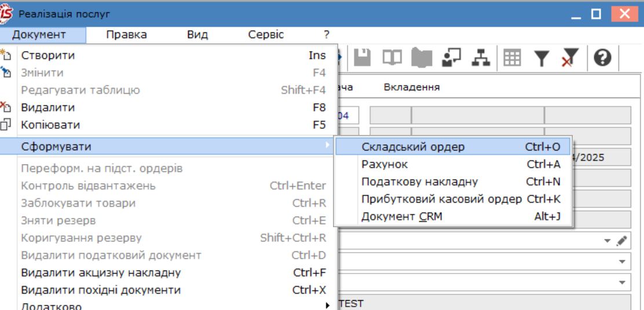
Task: Click the user-screen operator icon in toolbar
Action: (x=451, y=57)
